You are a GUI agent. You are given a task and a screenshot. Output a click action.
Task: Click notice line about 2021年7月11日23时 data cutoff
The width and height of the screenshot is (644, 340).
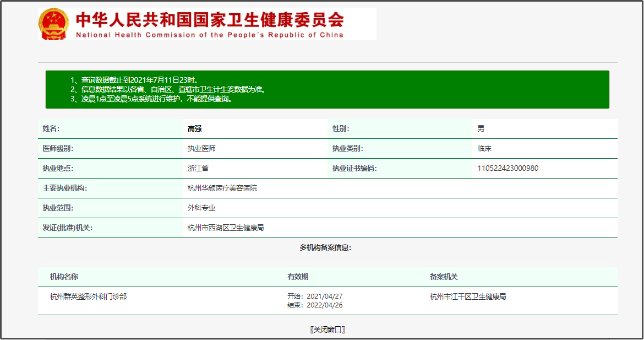click(135, 80)
